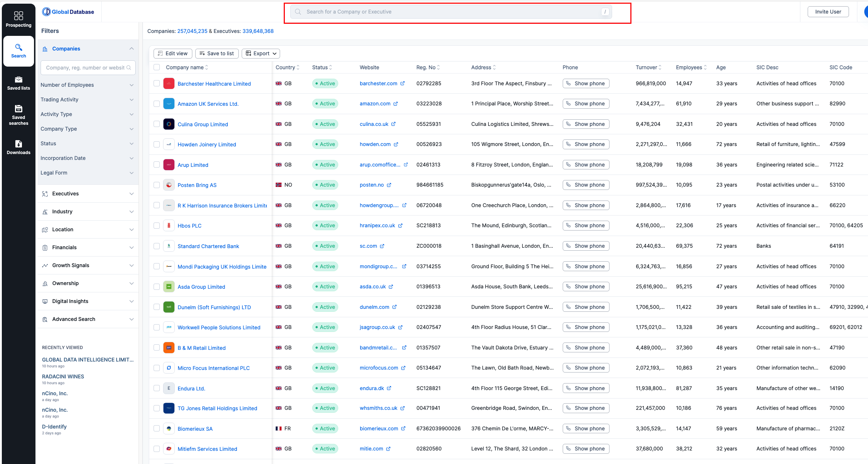The height and width of the screenshot is (464, 868).
Task: Show phone for Hbos PLC
Action: (x=586, y=225)
